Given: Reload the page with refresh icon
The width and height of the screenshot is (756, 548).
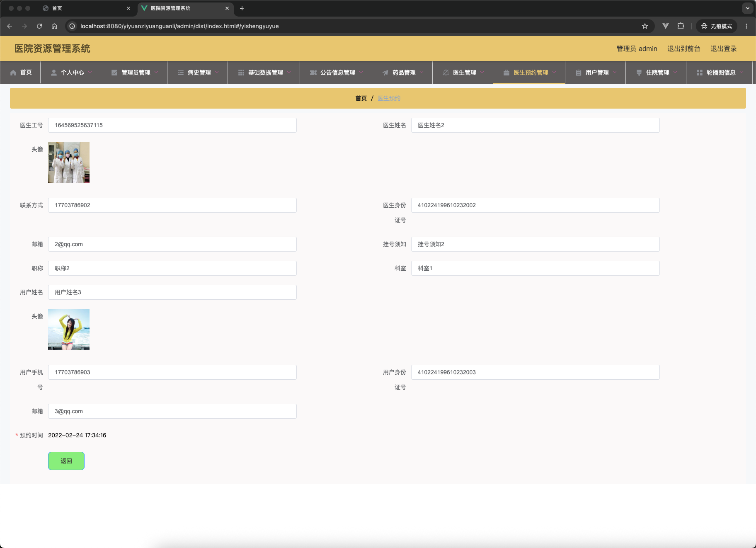Looking at the screenshot, I should coord(39,26).
